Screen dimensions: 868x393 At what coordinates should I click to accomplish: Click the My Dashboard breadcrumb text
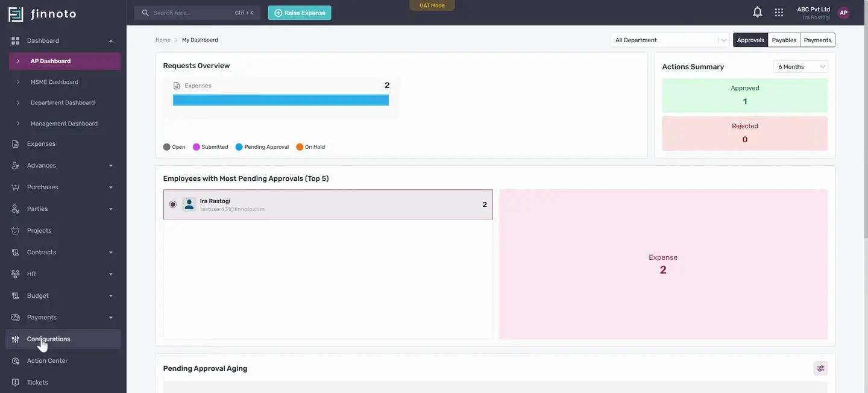(x=200, y=40)
